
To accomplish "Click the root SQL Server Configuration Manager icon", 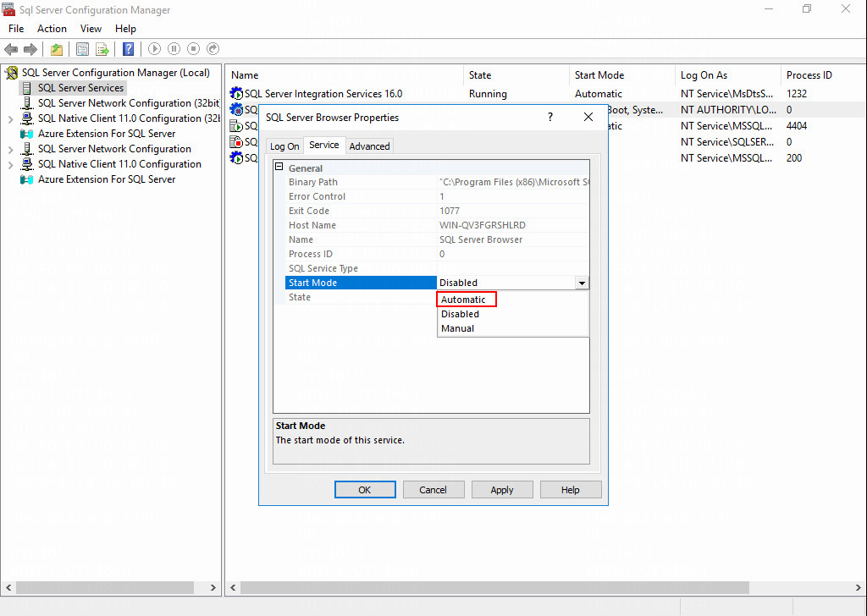I will click(x=12, y=73).
